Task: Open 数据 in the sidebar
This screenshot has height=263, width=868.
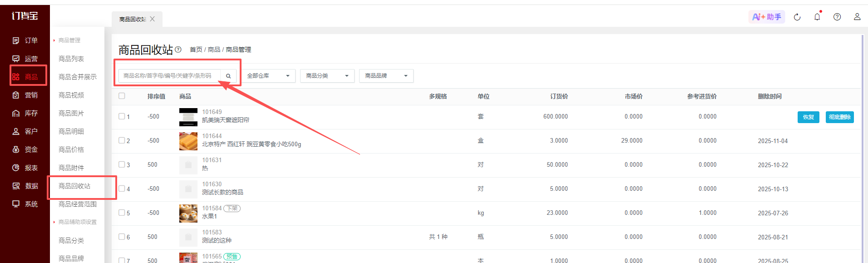Action: 25,186
